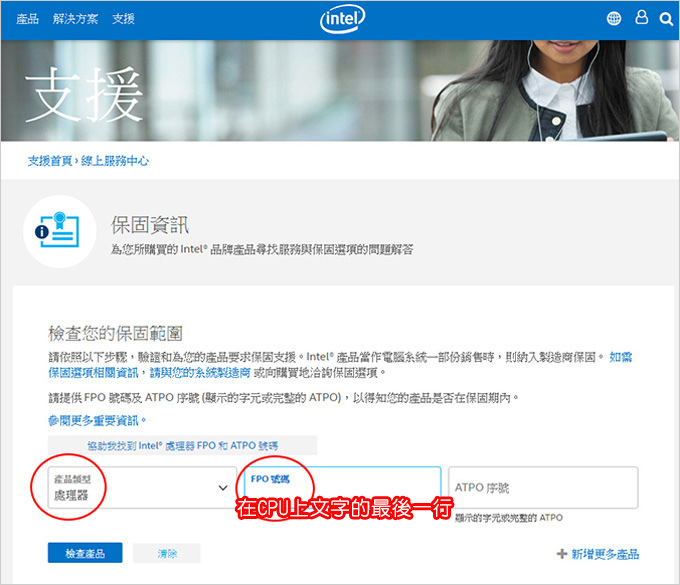Open the 解決方案 menu
The width and height of the screenshot is (680, 585).
point(75,19)
